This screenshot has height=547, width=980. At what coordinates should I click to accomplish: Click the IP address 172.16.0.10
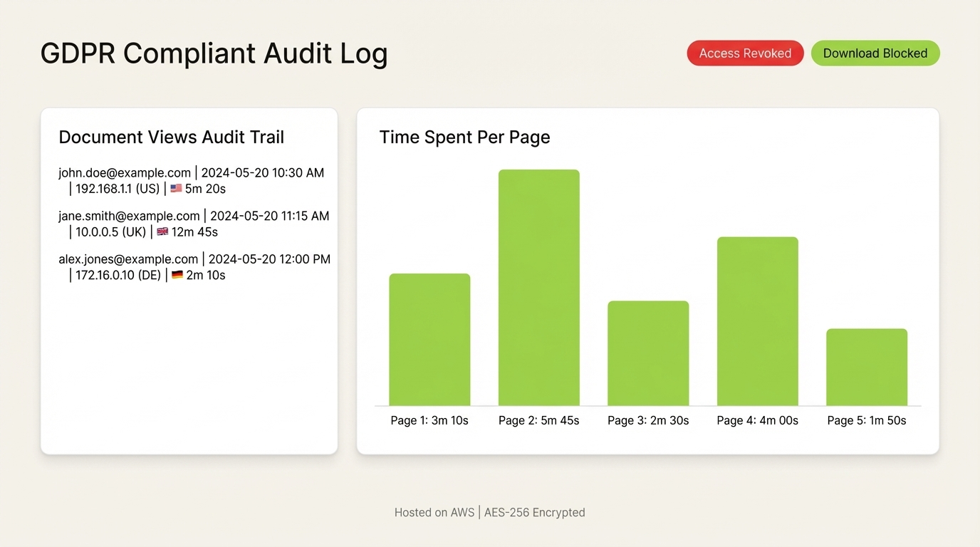(104, 275)
